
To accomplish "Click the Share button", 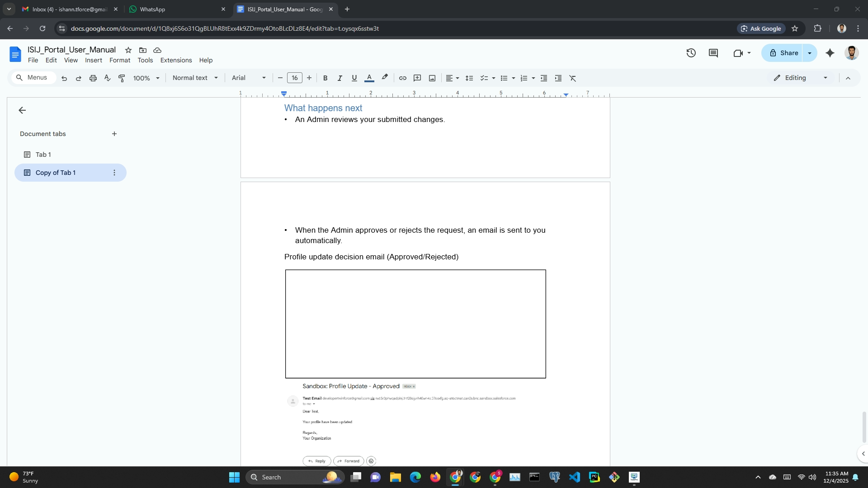I will [x=783, y=53].
